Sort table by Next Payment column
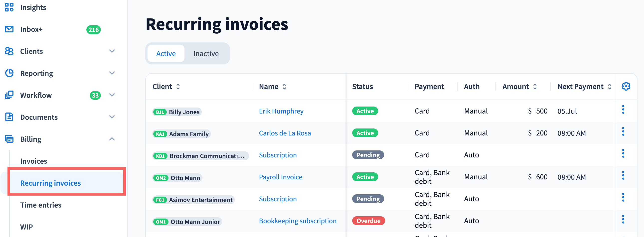 pyautogui.click(x=610, y=87)
